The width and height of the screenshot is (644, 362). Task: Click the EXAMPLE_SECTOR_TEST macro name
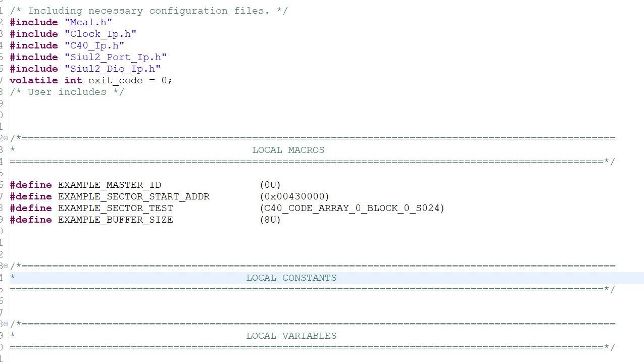116,208
